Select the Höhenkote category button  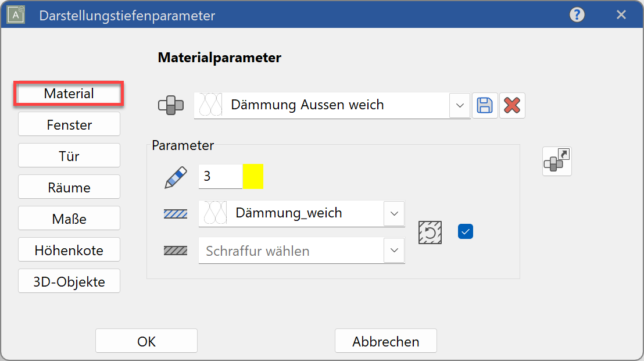click(x=69, y=249)
